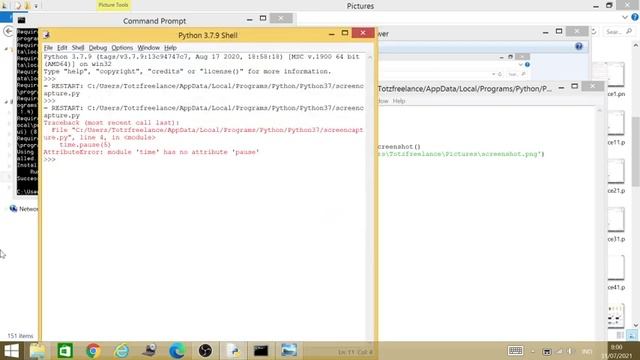Screen dimensions: 640x360
Task: Click the 'time.pause(5)' traceback line
Action: (x=85, y=144)
